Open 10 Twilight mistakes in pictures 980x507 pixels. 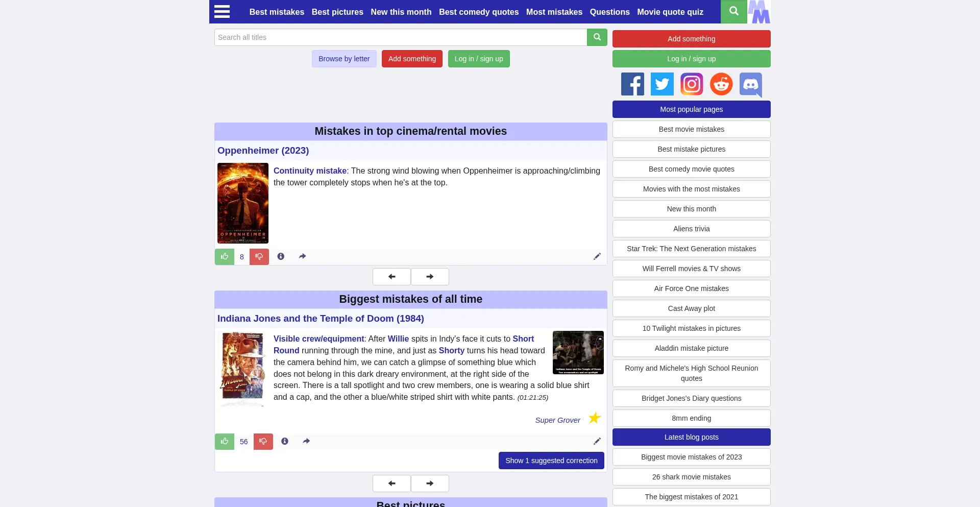pyautogui.click(x=692, y=328)
